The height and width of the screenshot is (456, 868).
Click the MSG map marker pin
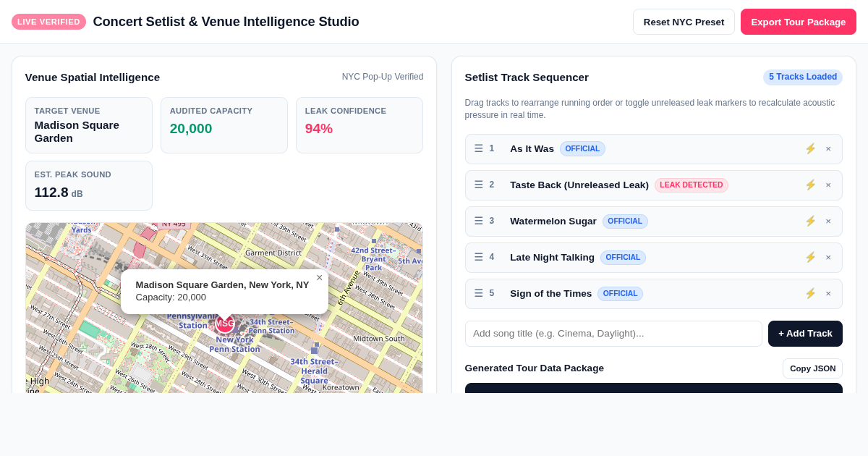pos(225,324)
